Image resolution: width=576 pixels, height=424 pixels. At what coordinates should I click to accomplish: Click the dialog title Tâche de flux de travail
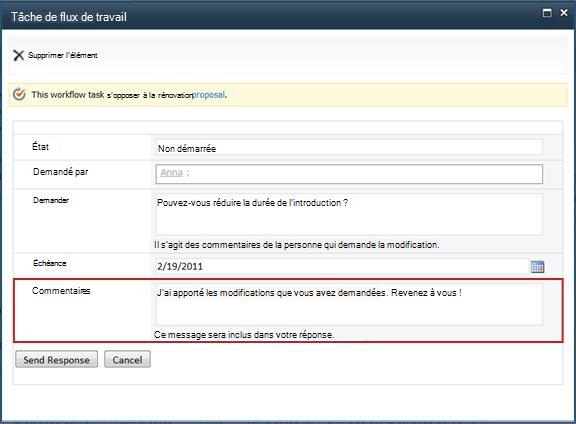[69, 17]
